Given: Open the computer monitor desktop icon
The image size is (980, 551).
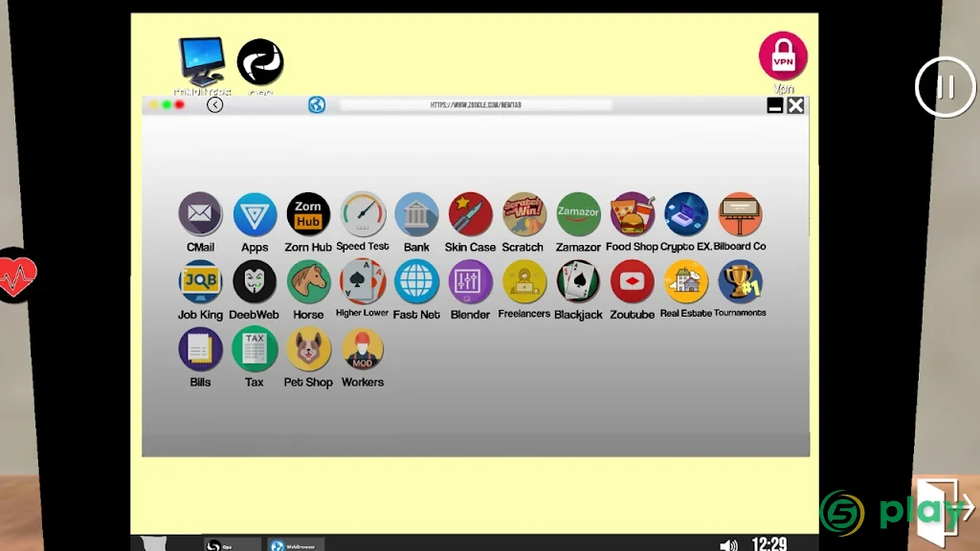Looking at the screenshot, I should click(x=201, y=61).
